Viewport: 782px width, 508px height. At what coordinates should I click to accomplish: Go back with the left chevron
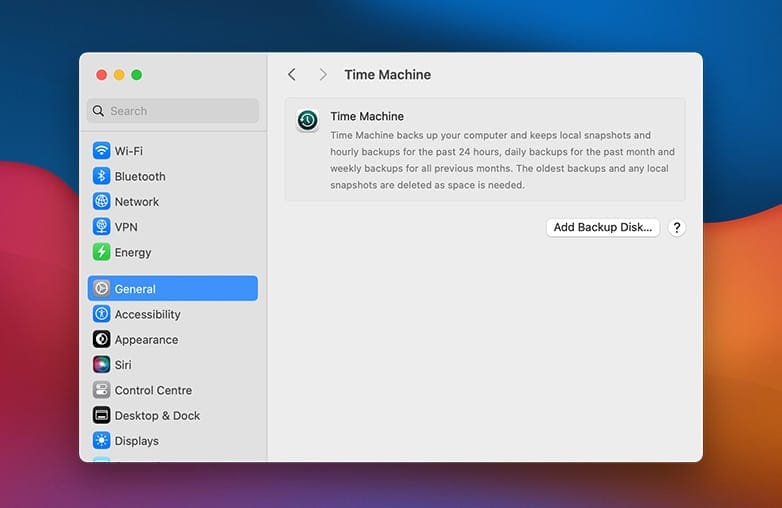(x=292, y=75)
